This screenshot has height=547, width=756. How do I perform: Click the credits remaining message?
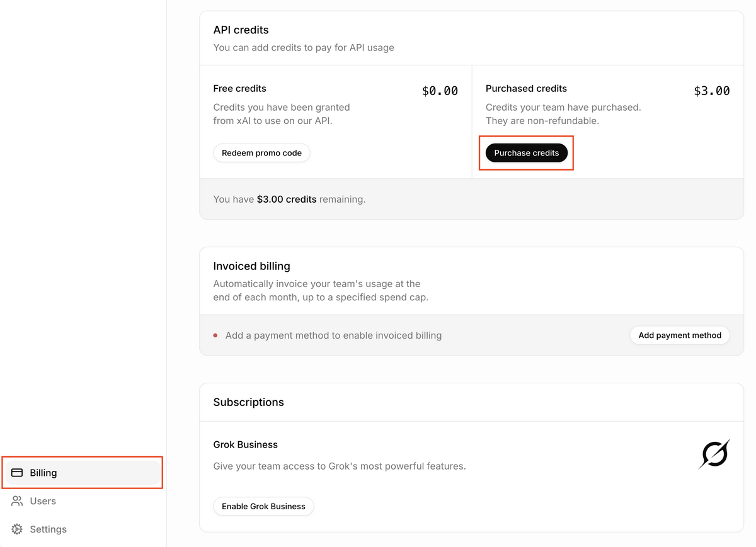click(x=289, y=199)
